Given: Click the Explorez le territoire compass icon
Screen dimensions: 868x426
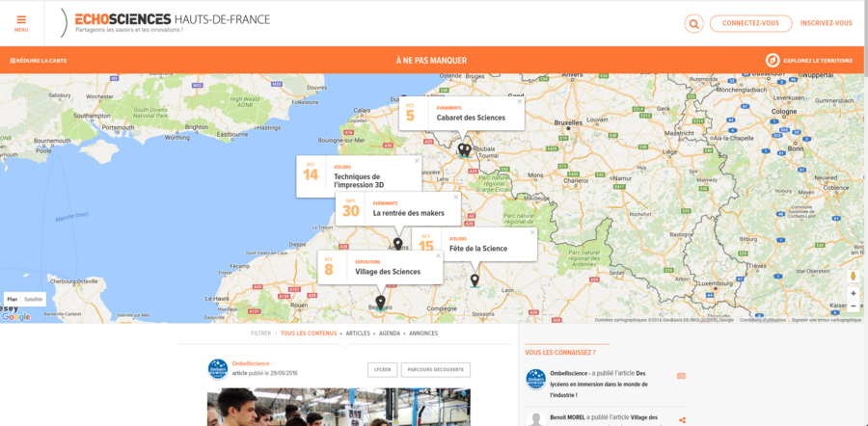Looking at the screenshot, I should [773, 61].
